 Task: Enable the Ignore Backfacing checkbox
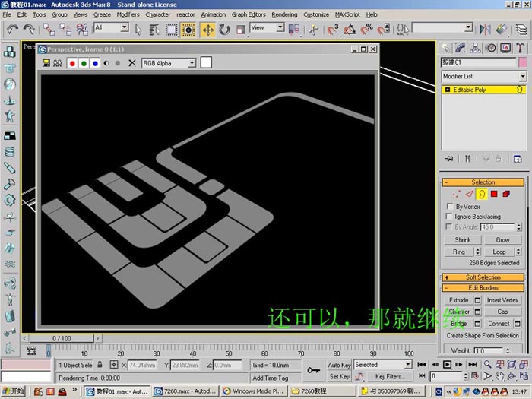[x=449, y=216]
